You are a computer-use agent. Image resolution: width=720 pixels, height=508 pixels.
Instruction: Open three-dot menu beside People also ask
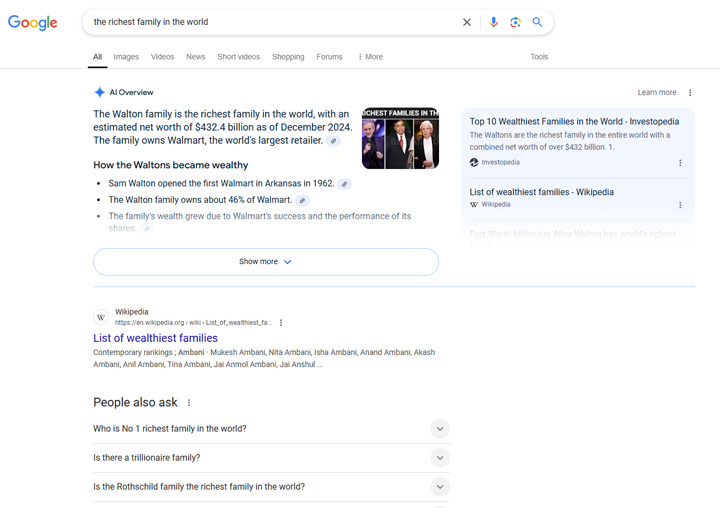[x=189, y=403]
